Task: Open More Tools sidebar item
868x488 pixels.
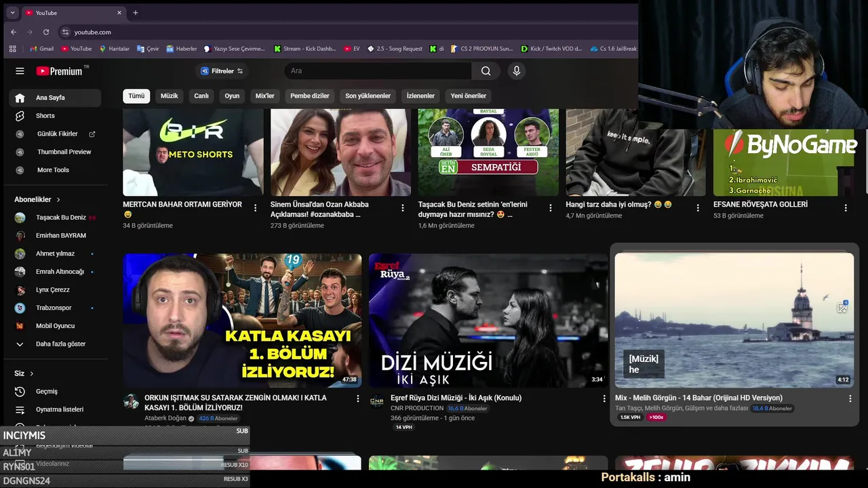Action: point(55,170)
